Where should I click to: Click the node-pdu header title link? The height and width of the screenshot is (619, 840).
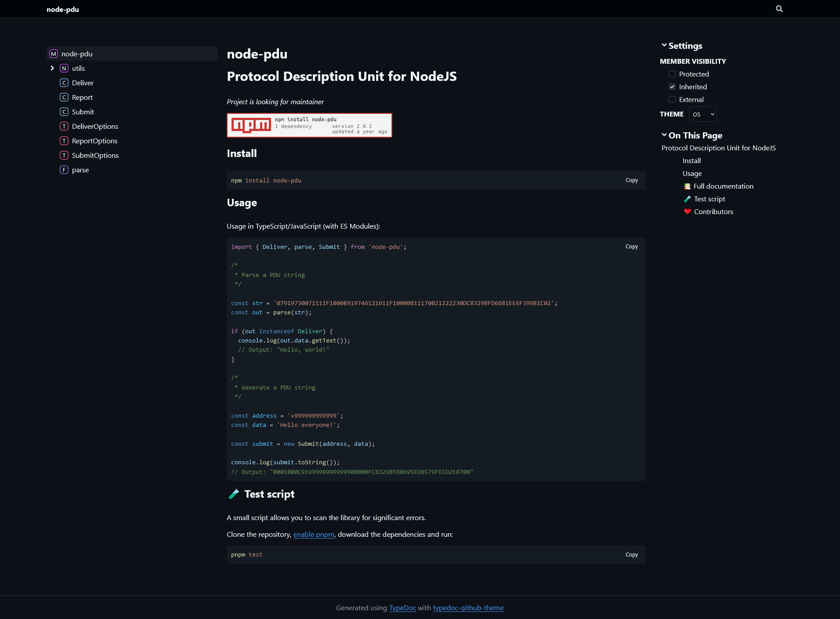[63, 9]
